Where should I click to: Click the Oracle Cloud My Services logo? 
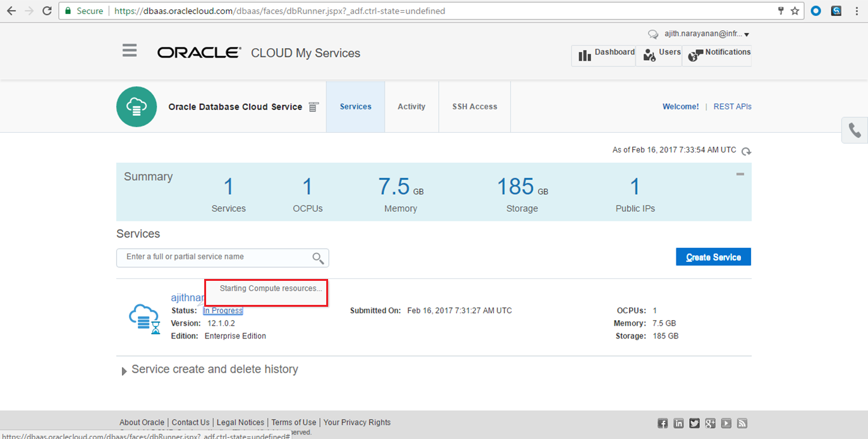point(259,53)
